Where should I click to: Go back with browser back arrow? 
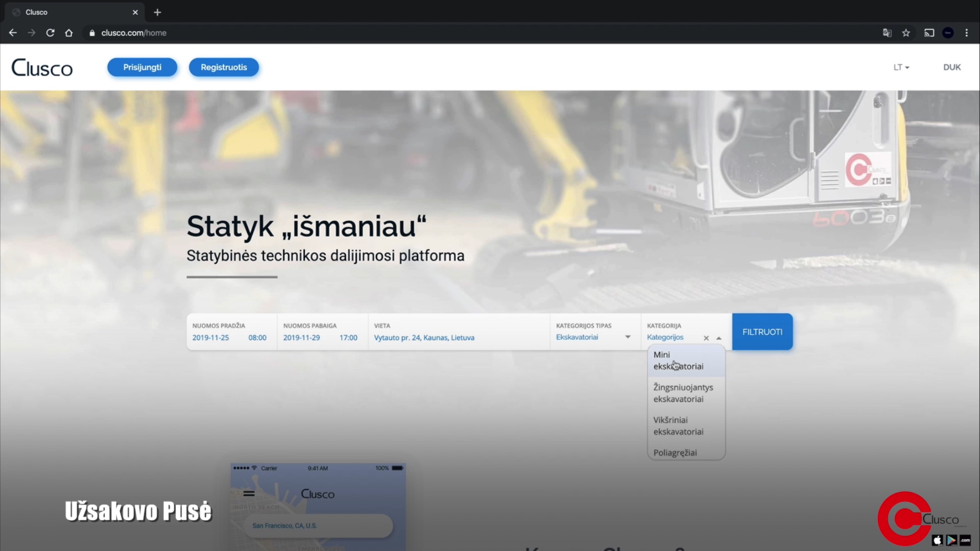13,33
